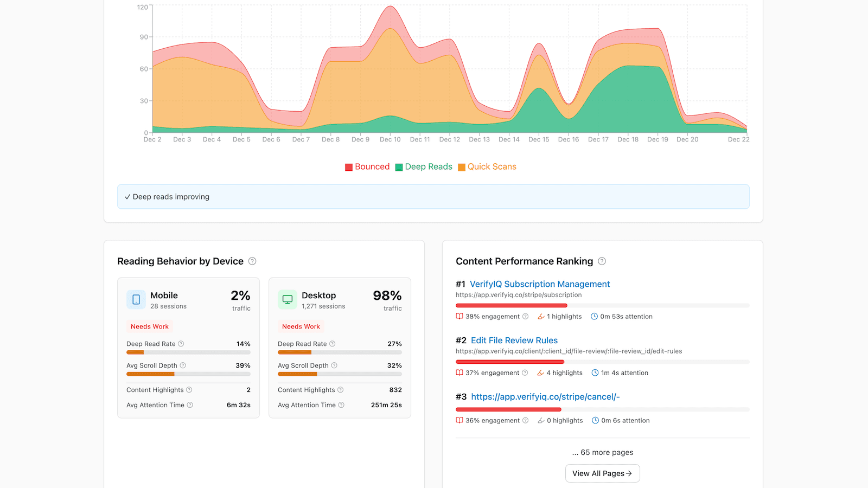Click the clock icon showing 1m 4s attention
Viewport: 868px width, 488px height.
tap(595, 373)
